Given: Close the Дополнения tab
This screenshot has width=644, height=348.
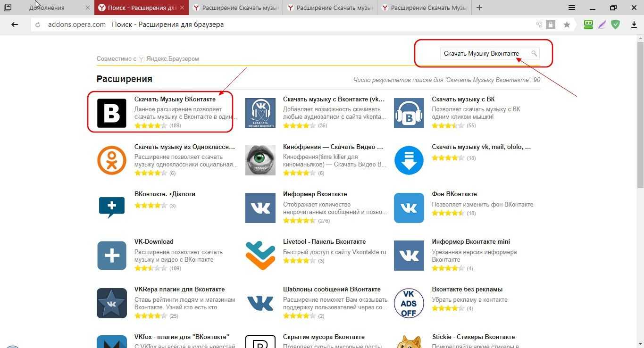Looking at the screenshot, I should point(88,8).
